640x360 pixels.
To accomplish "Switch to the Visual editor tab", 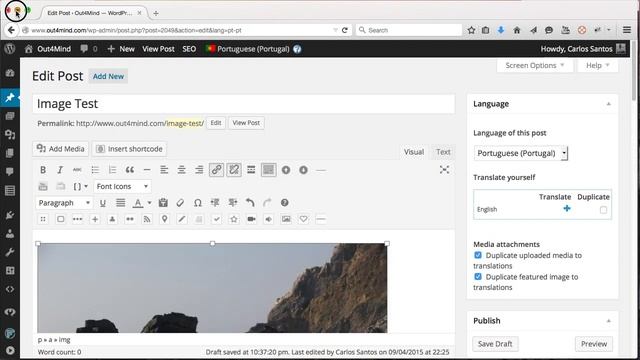I will pyautogui.click(x=414, y=152).
